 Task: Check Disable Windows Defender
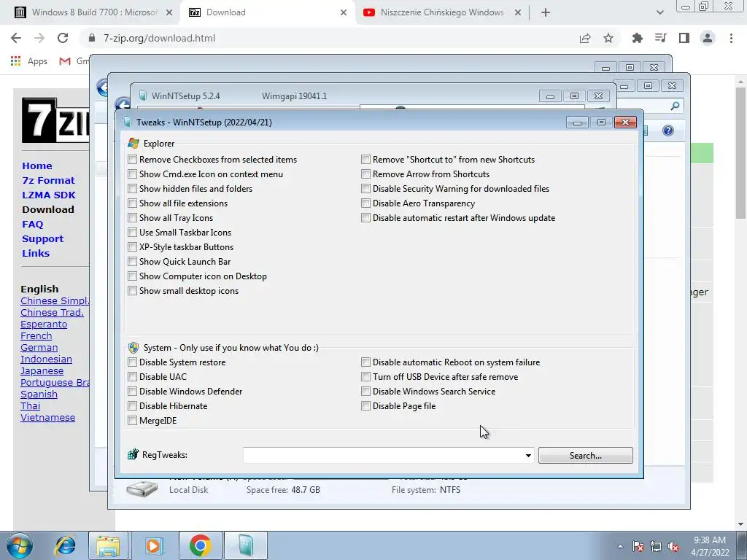pos(133,392)
